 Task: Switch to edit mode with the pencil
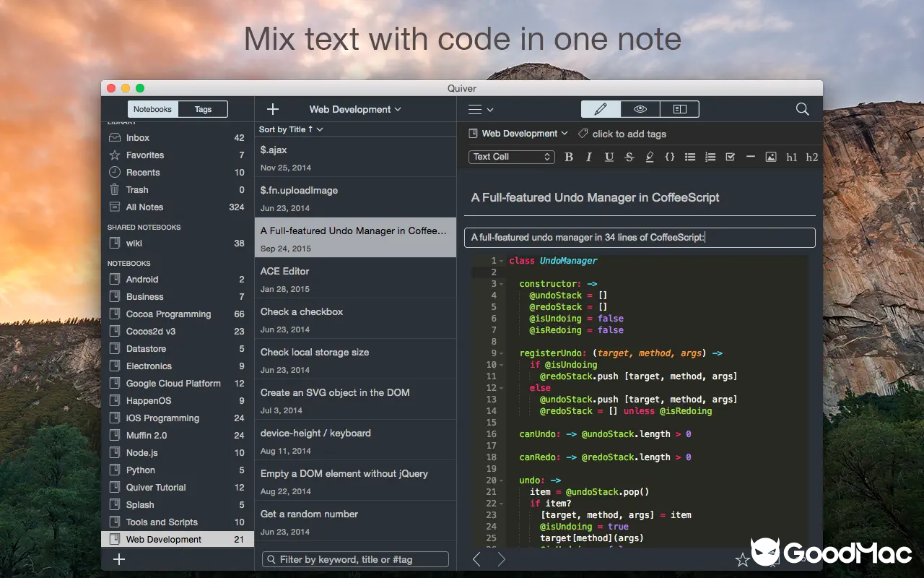pos(601,109)
